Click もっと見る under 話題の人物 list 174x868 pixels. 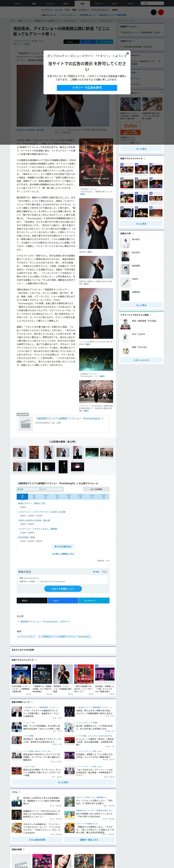tap(141, 305)
